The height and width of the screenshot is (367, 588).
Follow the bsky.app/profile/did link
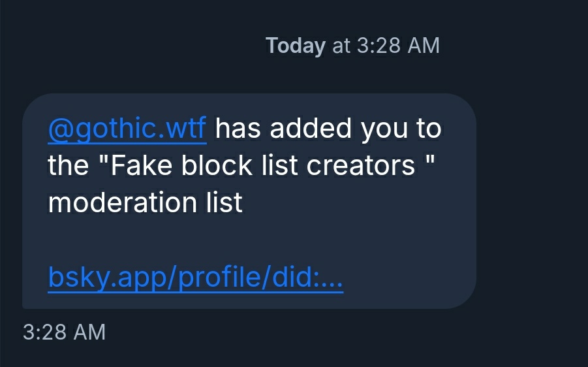[195, 279]
